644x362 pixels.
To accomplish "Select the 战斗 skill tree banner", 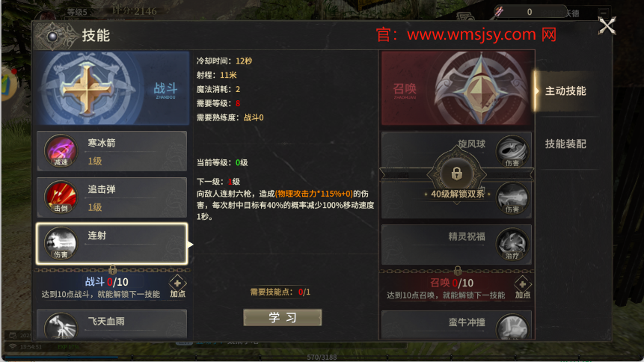I will [x=112, y=88].
